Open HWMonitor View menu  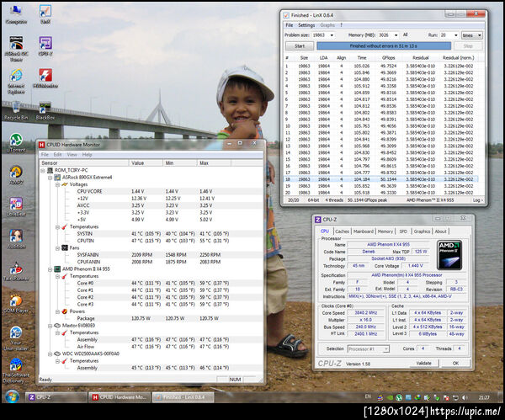pyautogui.click(x=72, y=155)
